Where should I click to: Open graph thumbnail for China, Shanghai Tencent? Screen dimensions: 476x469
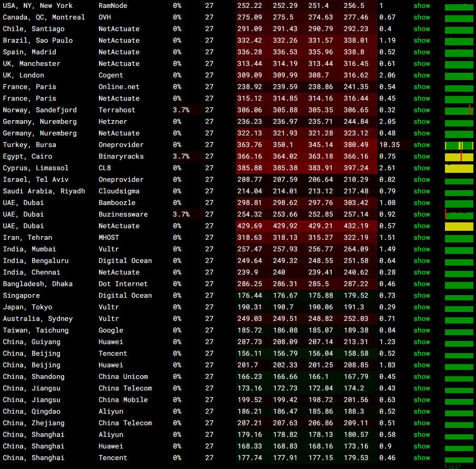[x=459, y=459]
